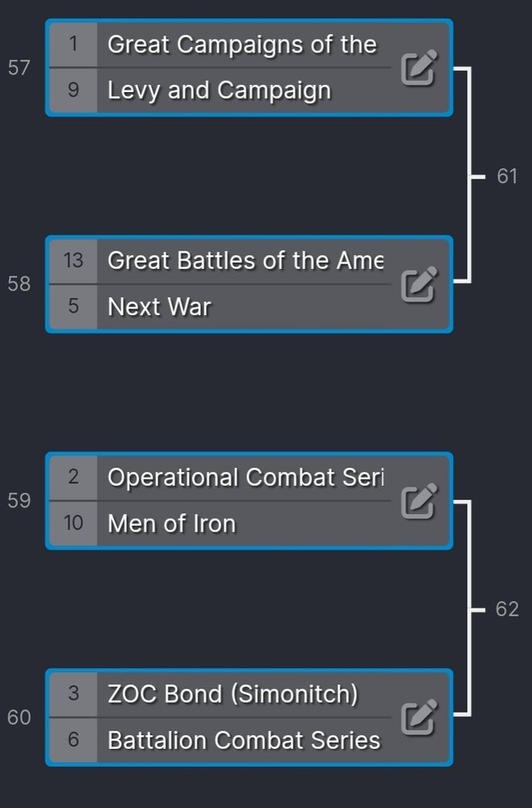Click seed 10 box

click(73, 524)
